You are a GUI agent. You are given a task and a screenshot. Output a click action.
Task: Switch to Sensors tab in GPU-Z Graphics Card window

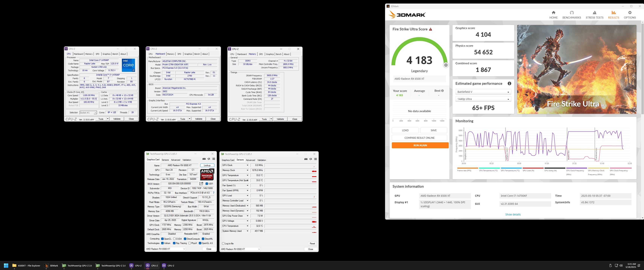[165, 160]
